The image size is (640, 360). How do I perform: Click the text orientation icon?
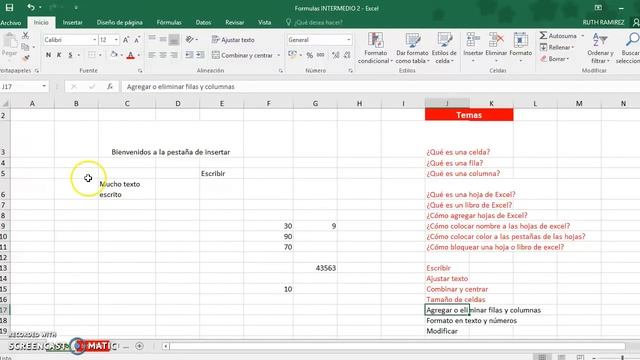[x=190, y=40]
